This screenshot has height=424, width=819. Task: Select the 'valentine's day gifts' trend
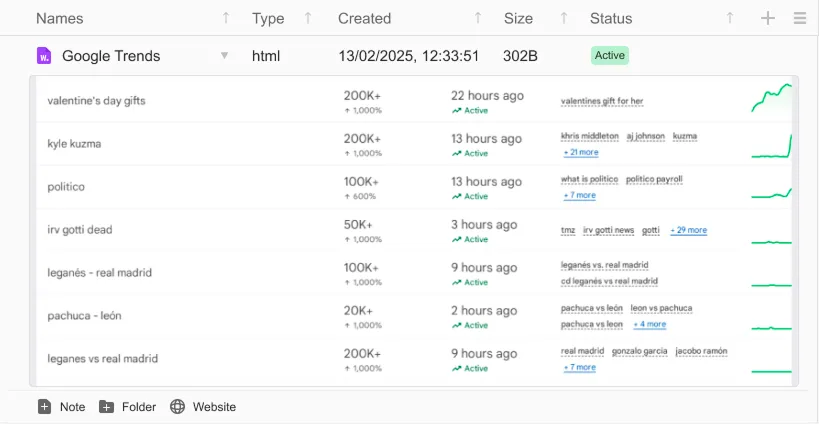pos(96,101)
